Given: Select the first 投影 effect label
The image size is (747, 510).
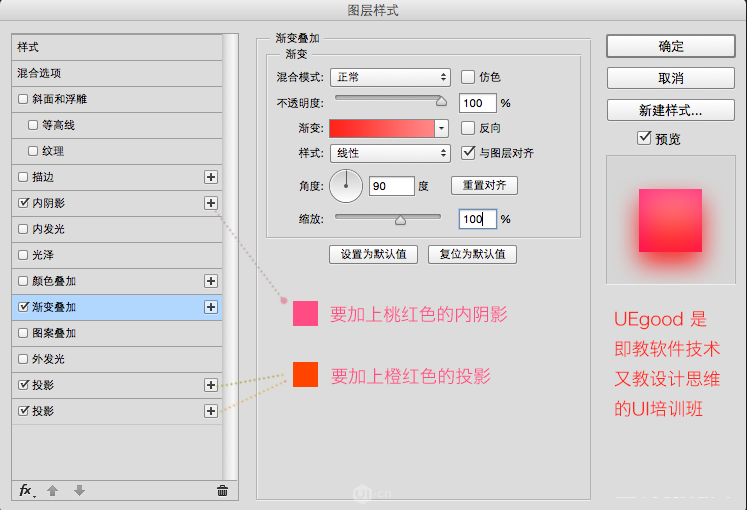Looking at the screenshot, I should 43,385.
